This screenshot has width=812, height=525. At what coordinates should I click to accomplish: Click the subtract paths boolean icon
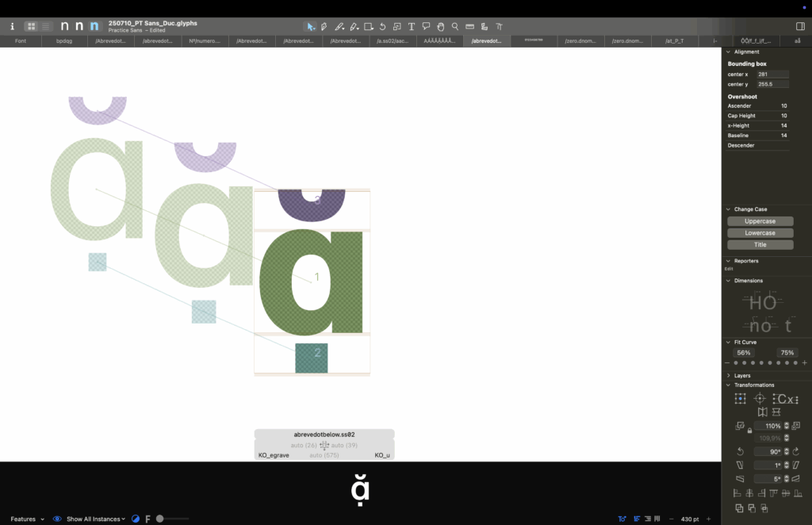pyautogui.click(x=752, y=508)
